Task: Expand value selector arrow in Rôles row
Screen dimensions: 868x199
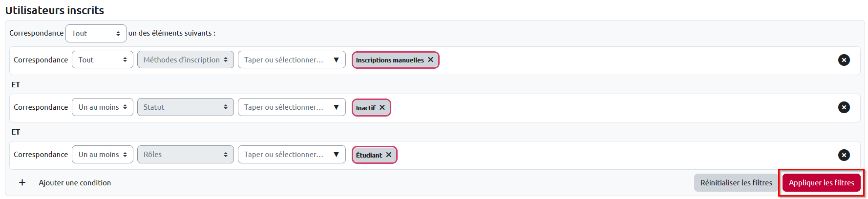Action: (x=336, y=155)
